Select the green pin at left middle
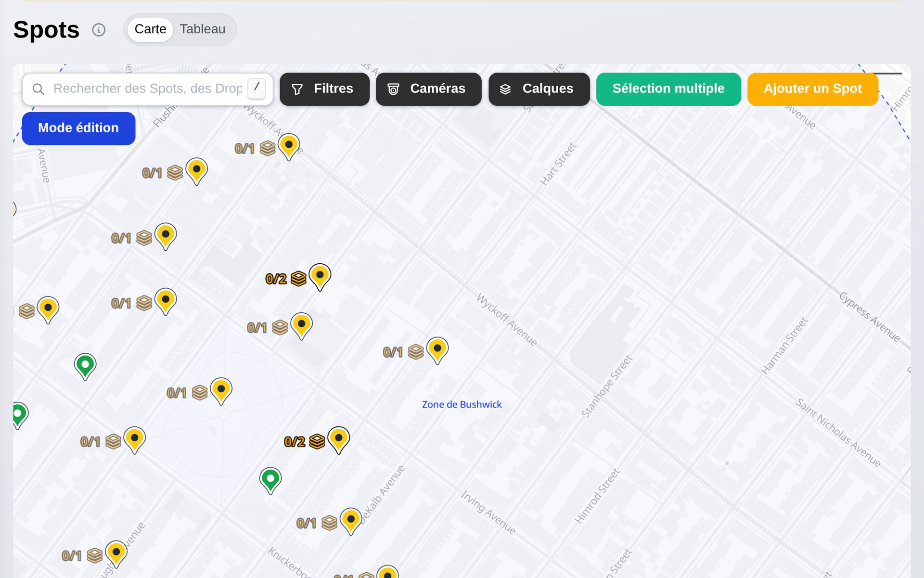Image resolution: width=924 pixels, height=578 pixels. click(85, 366)
